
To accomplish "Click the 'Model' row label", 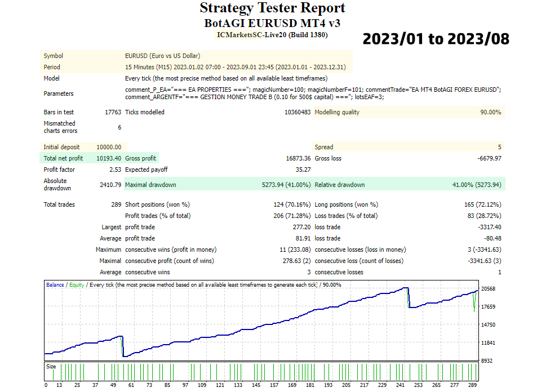I will 51,78.
